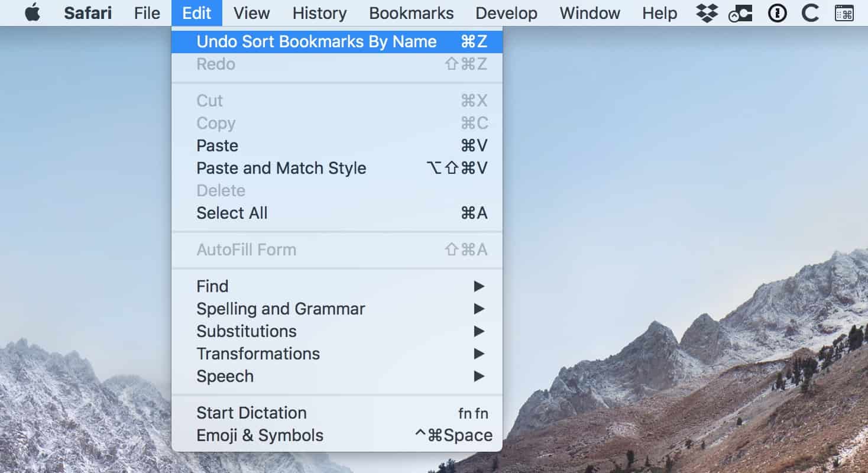Select Paste from the Edit menu
Viewport: 868px width, 473px height.
pos(336,145)
